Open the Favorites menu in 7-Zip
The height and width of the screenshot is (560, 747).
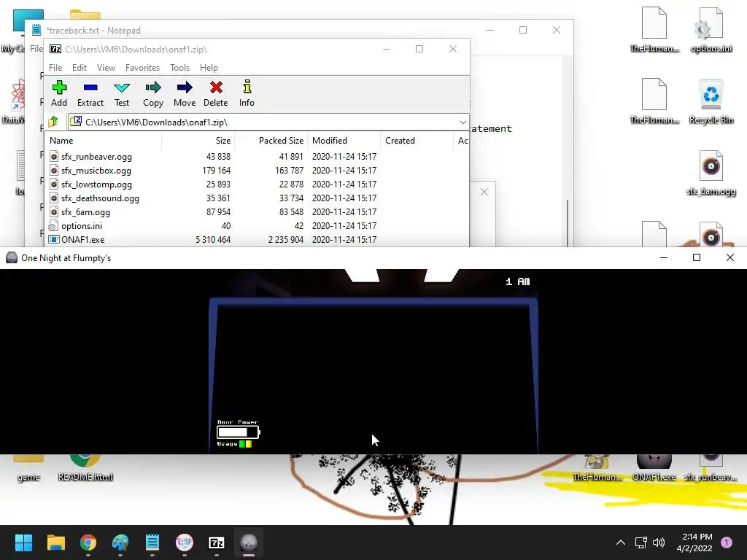[x=142, y=68]
